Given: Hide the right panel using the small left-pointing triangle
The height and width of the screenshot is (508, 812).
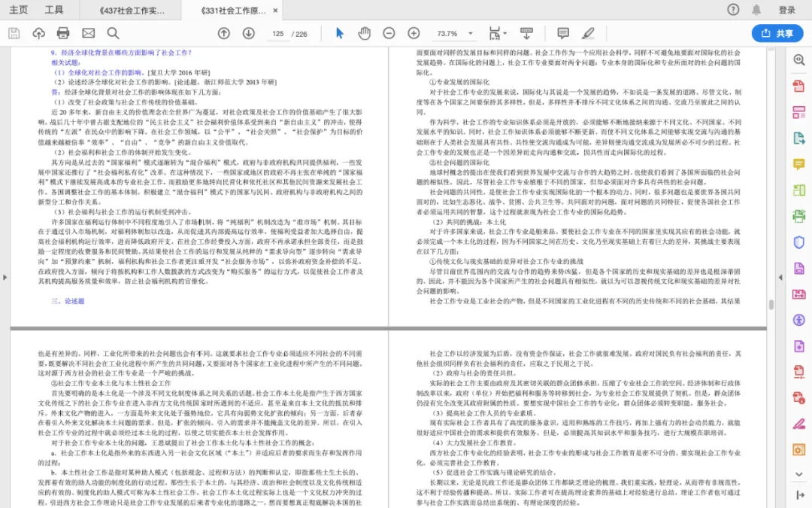Looking at the screenshot, I should pos(780,277).
